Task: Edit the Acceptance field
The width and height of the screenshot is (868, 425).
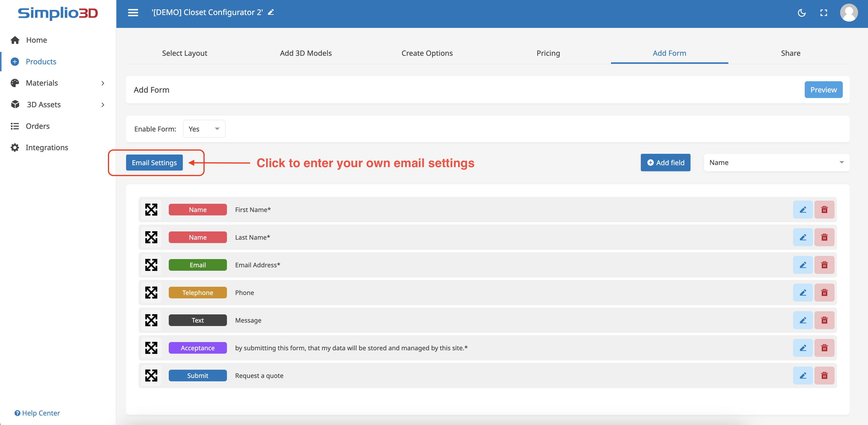Action: (x=803, y=348)
